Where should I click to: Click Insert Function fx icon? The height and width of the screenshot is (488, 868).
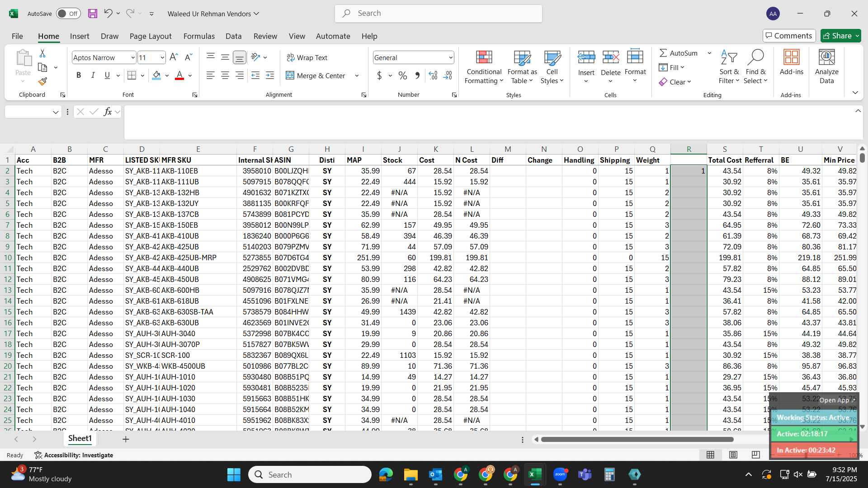pos(108,112)
